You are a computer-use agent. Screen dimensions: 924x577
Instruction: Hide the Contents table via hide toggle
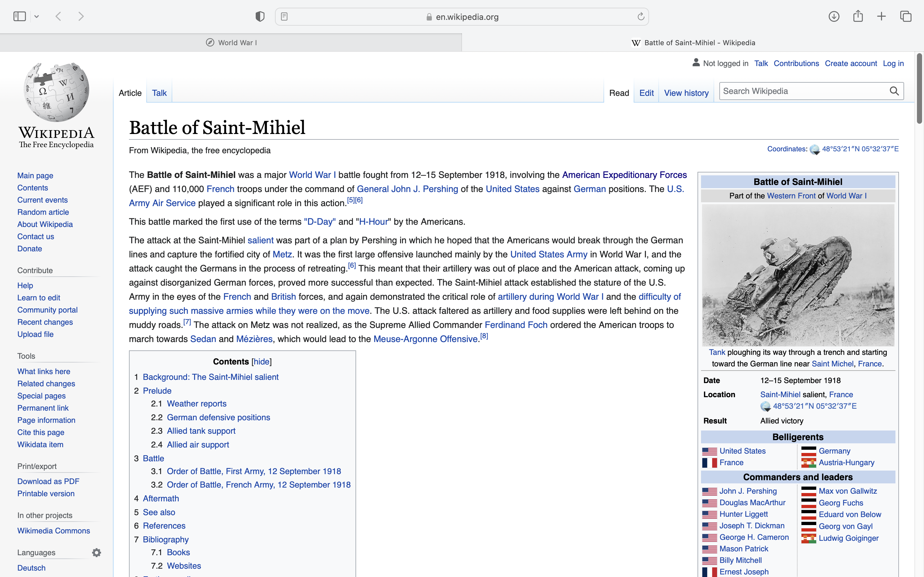coord(261,361)
